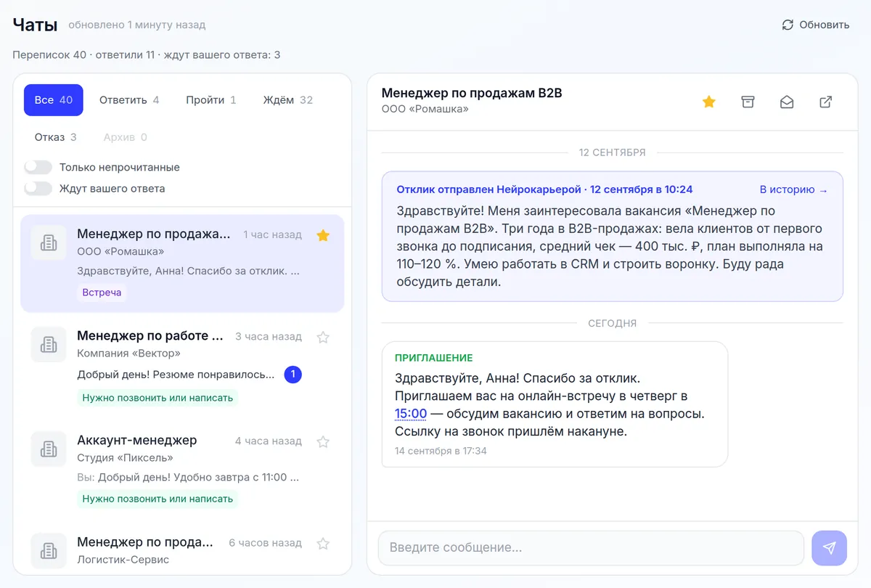Click the preview Добрый день! Резюме понравилось...

(x=176, y=375)
